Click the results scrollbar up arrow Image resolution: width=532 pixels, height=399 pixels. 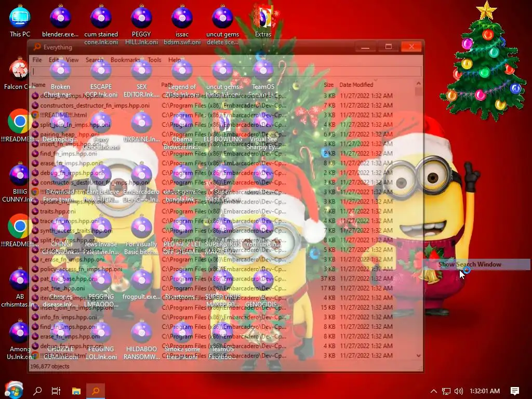point(418,84)
